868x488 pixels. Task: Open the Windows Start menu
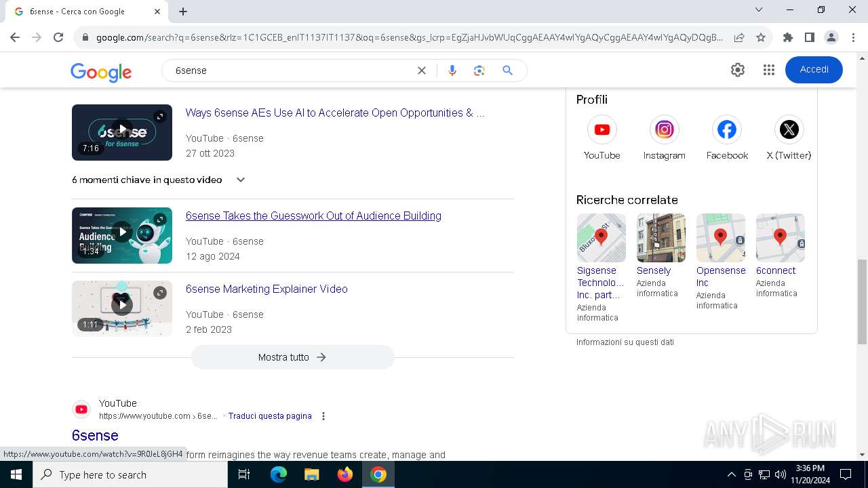point(16,474)
